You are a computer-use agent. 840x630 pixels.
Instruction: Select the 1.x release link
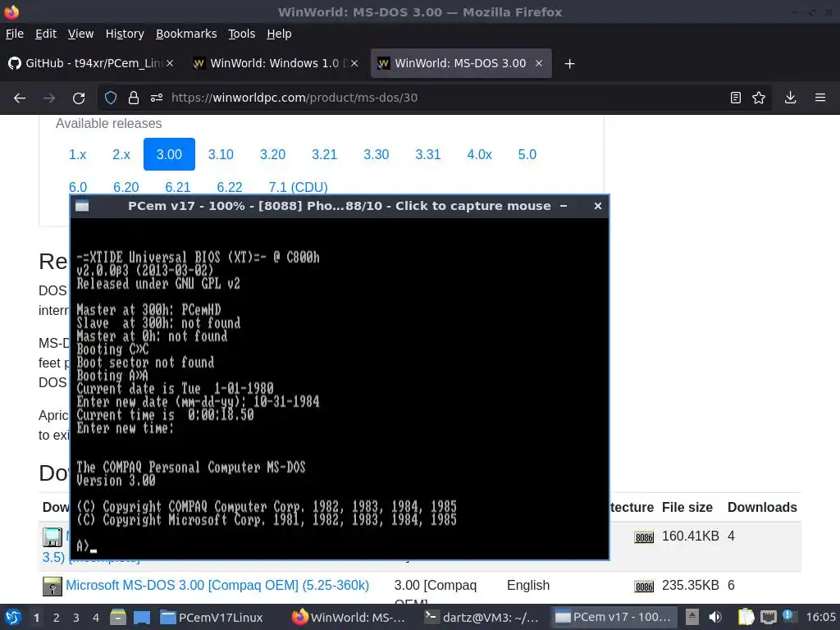tap(78, 154)
